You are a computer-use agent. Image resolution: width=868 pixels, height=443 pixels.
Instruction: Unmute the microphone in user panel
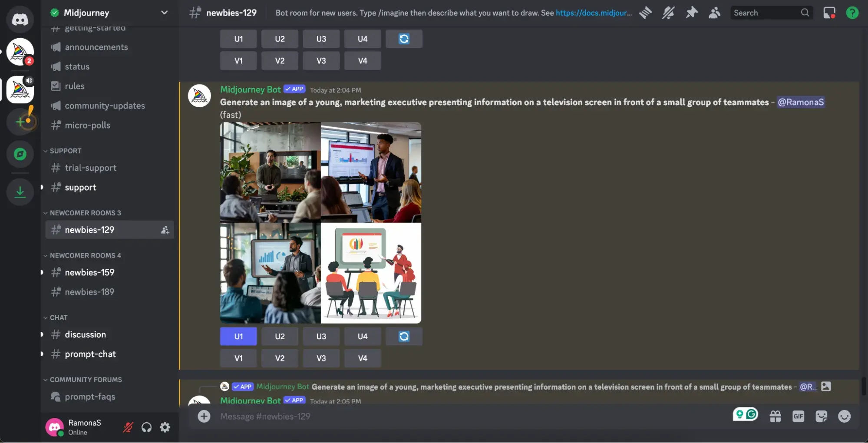[128, 427]
